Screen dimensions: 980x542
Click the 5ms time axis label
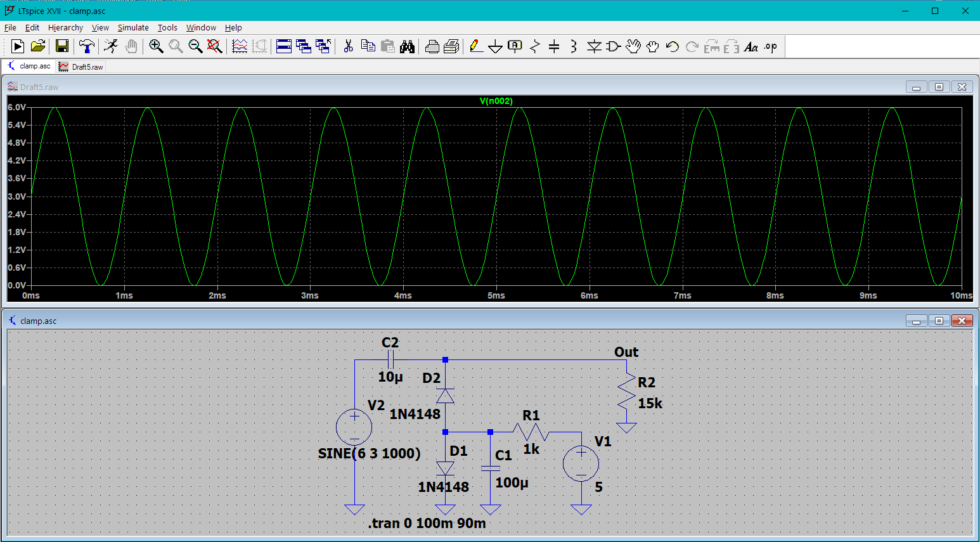[x=496, y=295]
